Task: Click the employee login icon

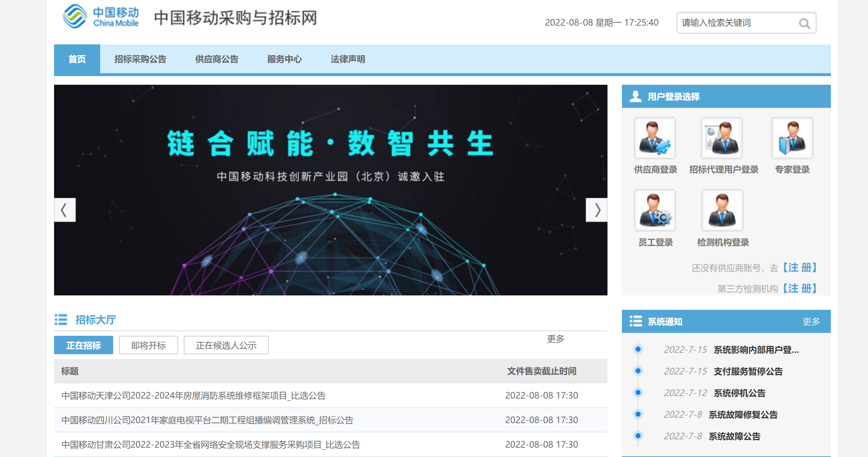Action: (x=655, y=210)
